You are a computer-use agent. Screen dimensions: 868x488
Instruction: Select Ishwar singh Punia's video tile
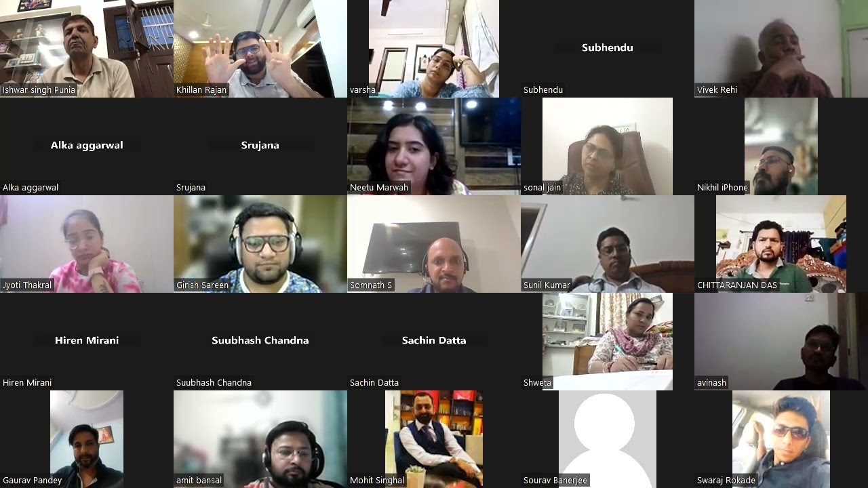coord(87,49)
